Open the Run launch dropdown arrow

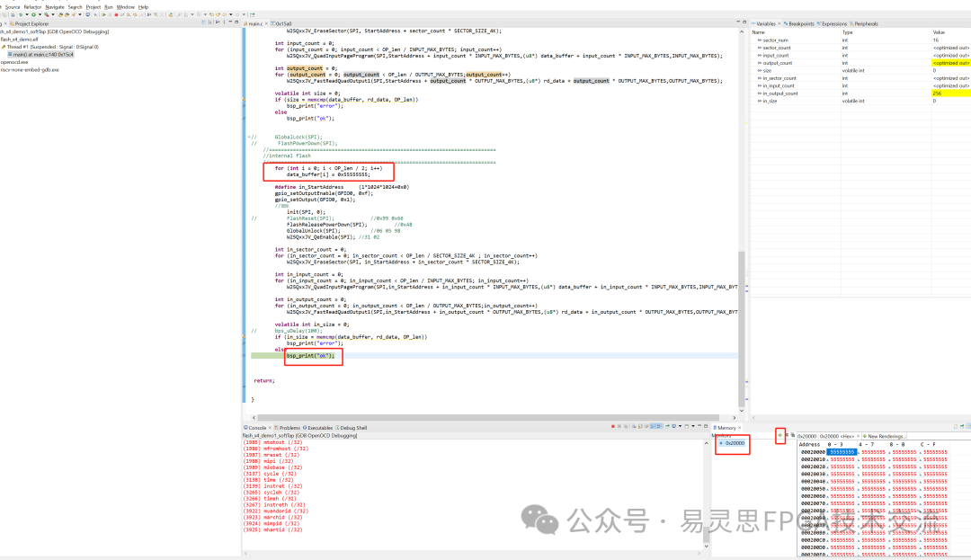(x=40, y=15)
